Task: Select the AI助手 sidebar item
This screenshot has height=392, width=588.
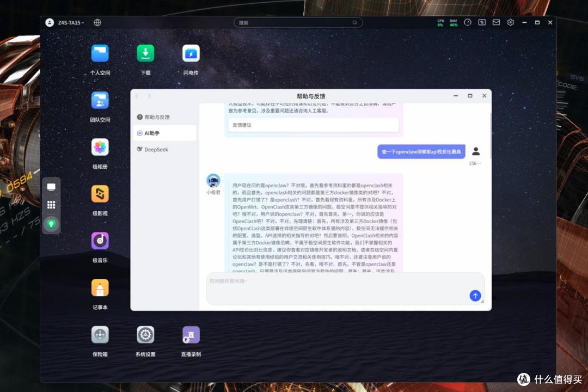Action: click(x=164, y=133)
